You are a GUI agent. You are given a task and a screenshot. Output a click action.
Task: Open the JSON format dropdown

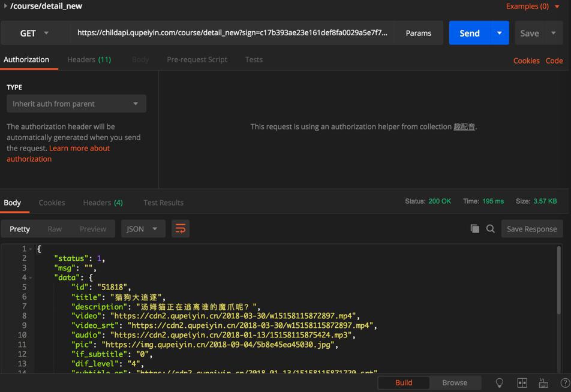[x=143, y=229]
